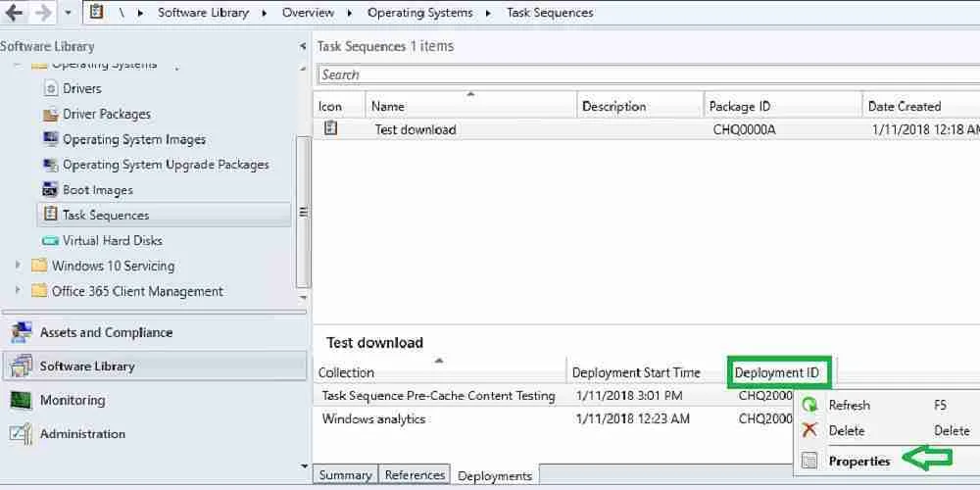Open the navigation history dropdown arrow
980x490 pixels.
click(68, 13)
